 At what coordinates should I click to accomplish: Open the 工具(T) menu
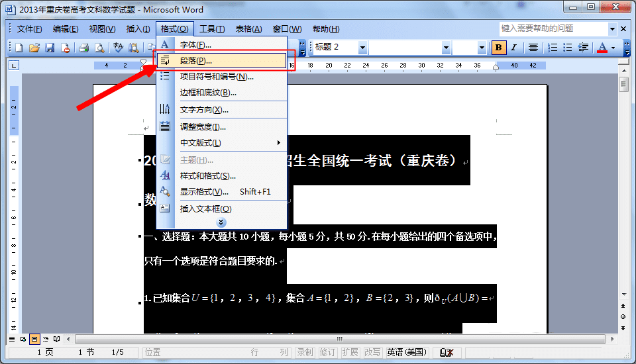[212, 28]
